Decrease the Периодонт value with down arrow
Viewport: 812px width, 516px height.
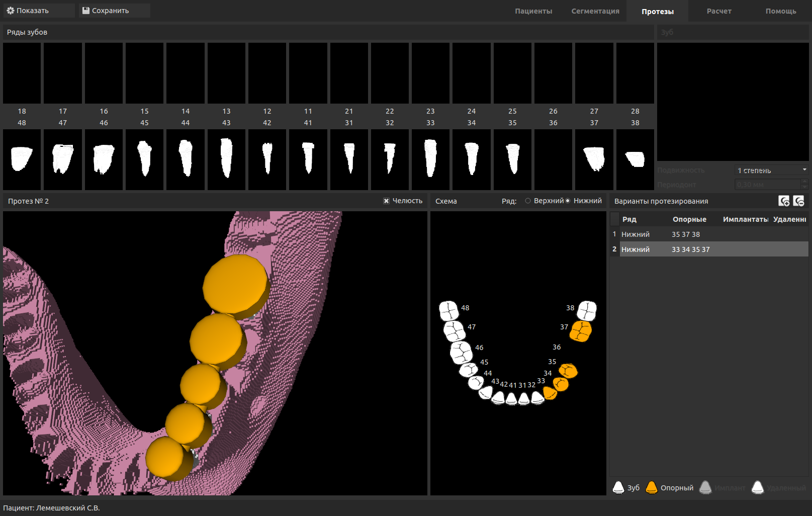(804, 187)
